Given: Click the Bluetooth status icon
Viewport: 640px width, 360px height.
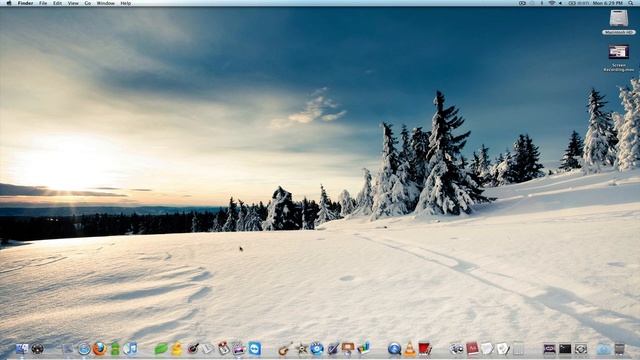Looking at the screenshot, I should coord(542,3).
